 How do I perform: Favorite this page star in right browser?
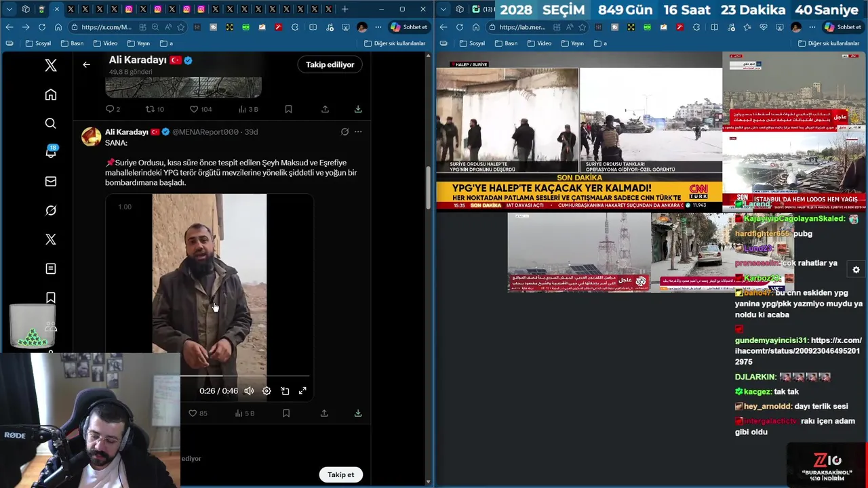pyautogui.click(x=582, y=27)
